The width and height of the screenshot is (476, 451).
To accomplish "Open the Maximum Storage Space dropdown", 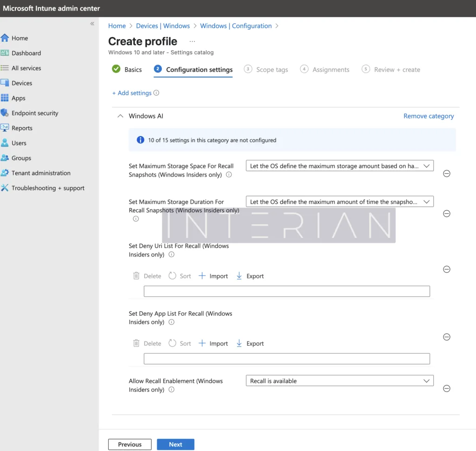I will 339,165.
